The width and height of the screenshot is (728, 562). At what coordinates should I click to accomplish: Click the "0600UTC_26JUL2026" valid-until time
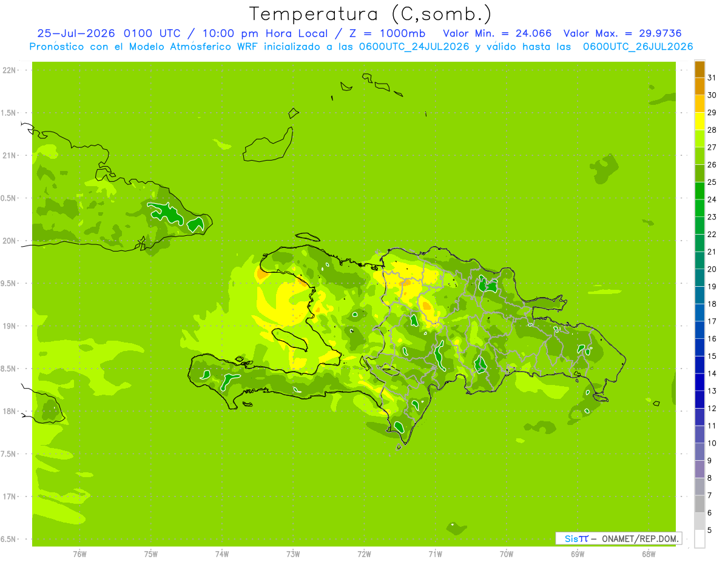point(638,47)
